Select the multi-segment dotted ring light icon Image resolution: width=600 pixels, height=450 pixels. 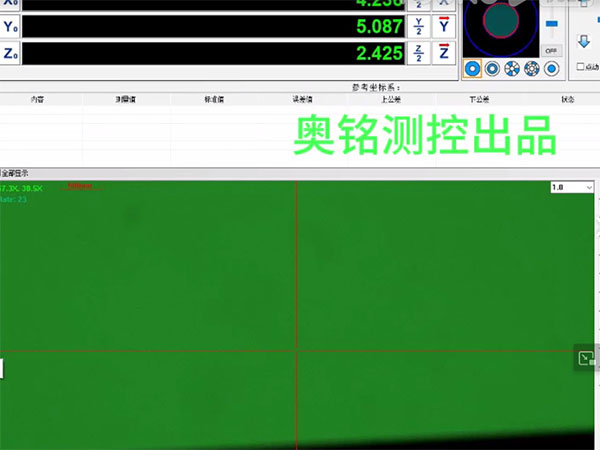click(x=532, y=69)
